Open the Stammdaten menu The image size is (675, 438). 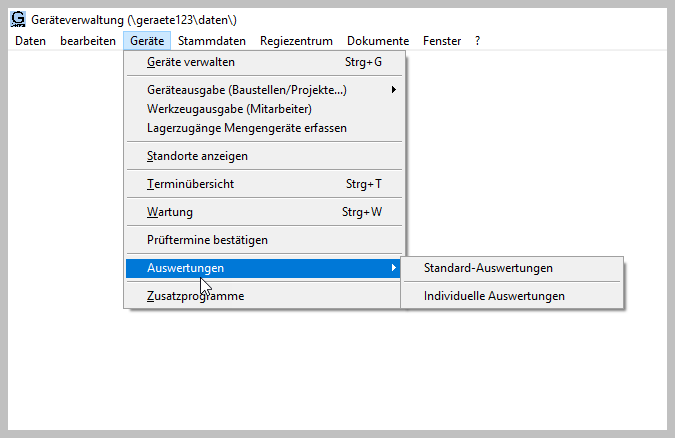tap(212, 41)
